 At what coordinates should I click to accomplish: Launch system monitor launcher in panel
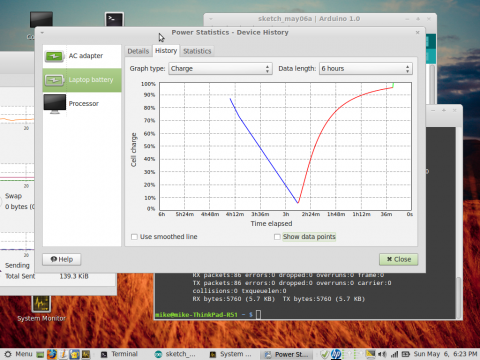click(x=86, y=354)
